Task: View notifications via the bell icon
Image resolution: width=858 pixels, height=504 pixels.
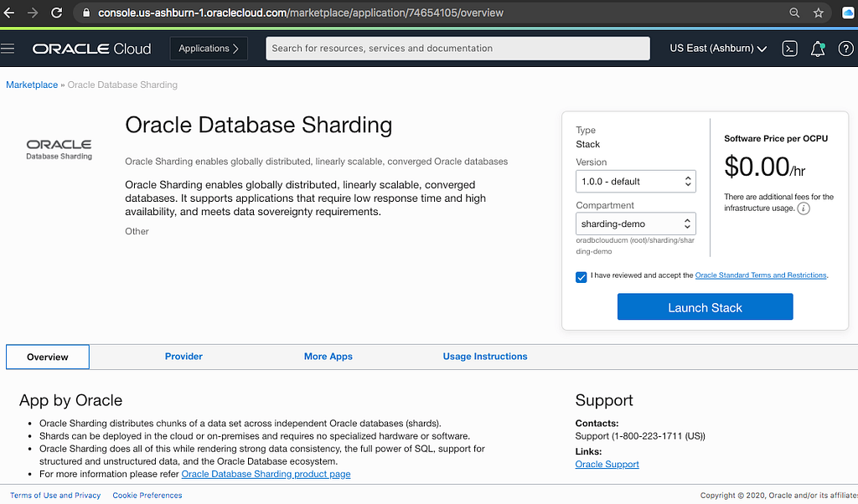Action: [x=818, y=49]
